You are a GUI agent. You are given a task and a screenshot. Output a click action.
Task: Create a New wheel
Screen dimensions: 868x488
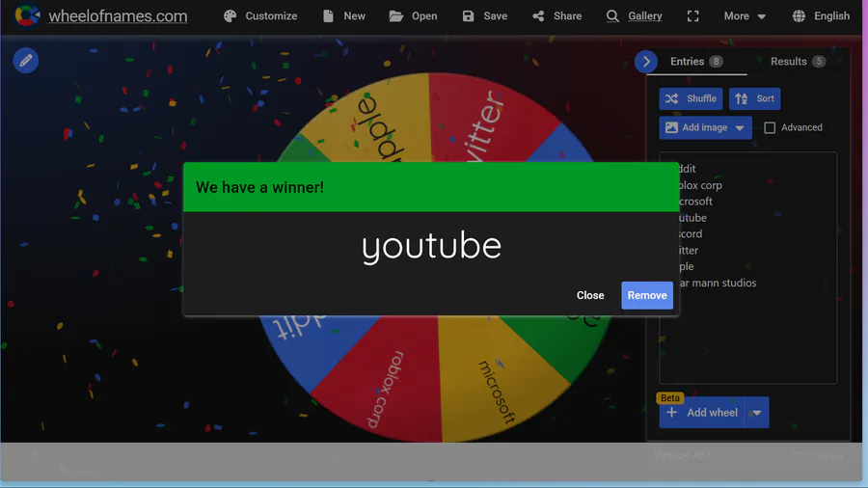[x=343, y=16]
